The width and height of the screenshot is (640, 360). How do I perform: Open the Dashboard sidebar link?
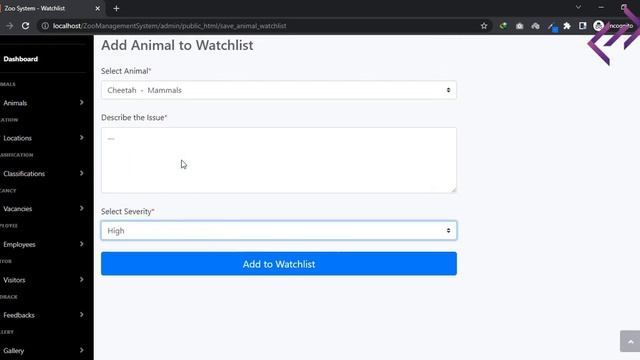pyautogui.click(x=20, y=59)
